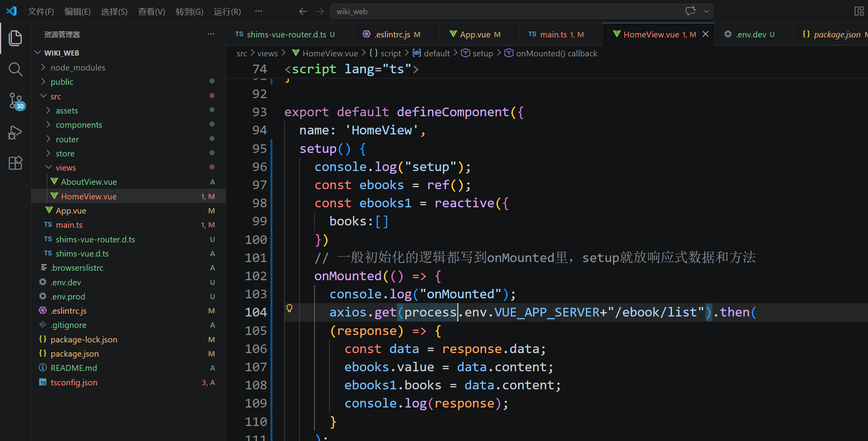The width and height of the screenshot is (868, 441).
Task: Click breadcrumb 'setup' segment
Action: pos(477,53)
